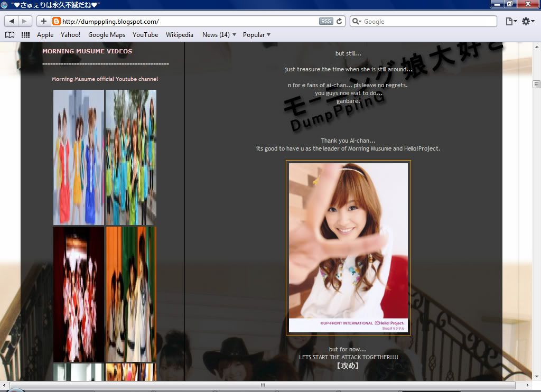This screenshot has width=541, height=392.
Task: Click the text "Thank you Ai-chan..."
Action: pos(348,141)
